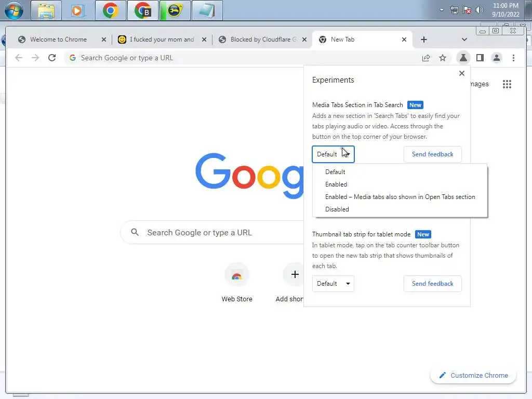
Task: Open the profile avatar menu
Action: point(496,58)
